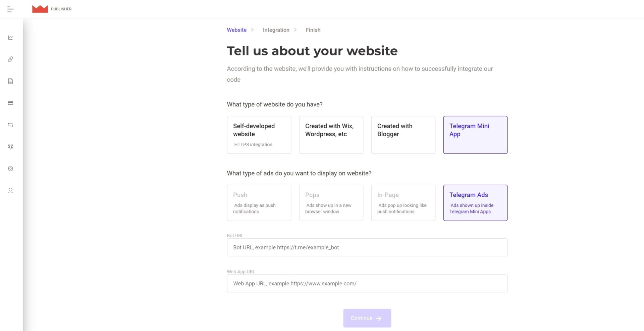Choose Created with Blogger option
644x331 pixels.
403,135
